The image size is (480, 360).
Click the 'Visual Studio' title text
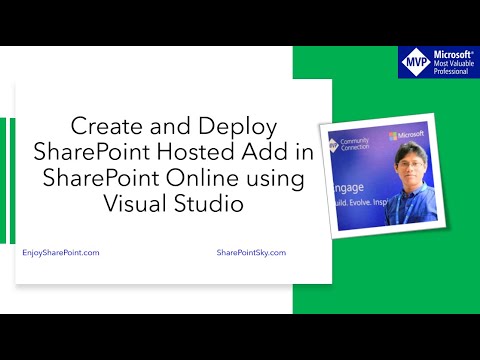174,203
